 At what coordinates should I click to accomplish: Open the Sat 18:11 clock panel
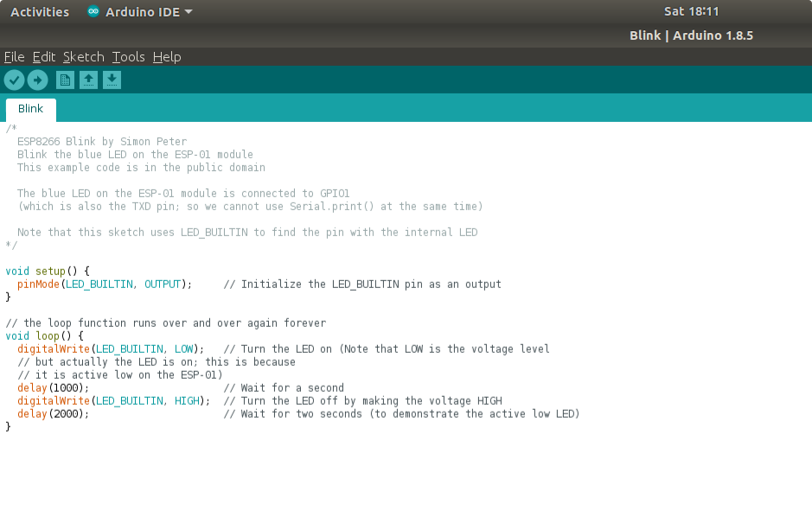click(x=691, y=12)
